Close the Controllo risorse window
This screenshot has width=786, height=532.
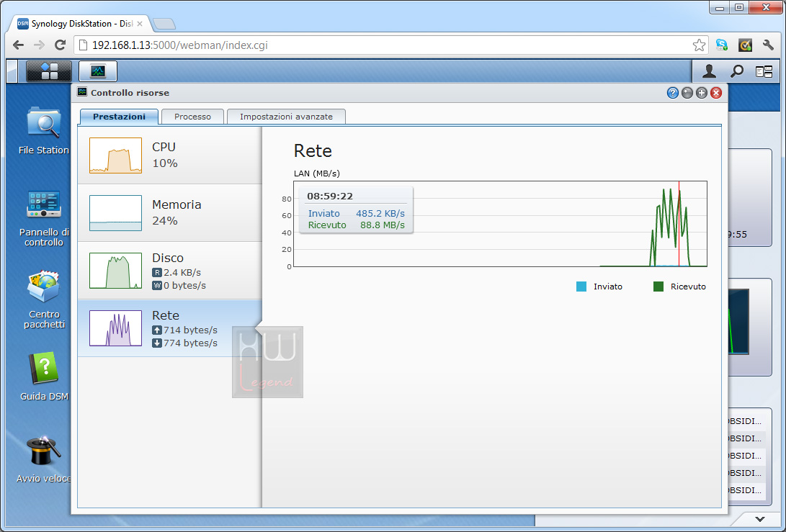(x=716, y=93)
